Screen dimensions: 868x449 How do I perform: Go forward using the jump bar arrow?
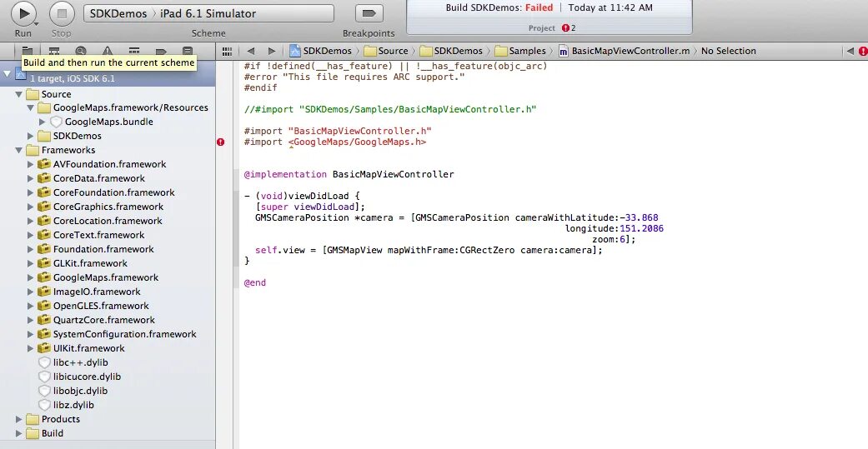coord(272,51)
